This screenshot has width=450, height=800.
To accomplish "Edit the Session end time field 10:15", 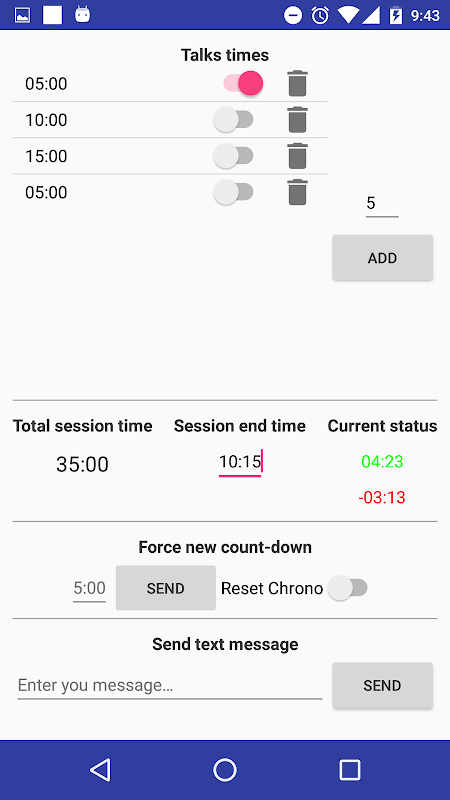I will coord(240,463).
